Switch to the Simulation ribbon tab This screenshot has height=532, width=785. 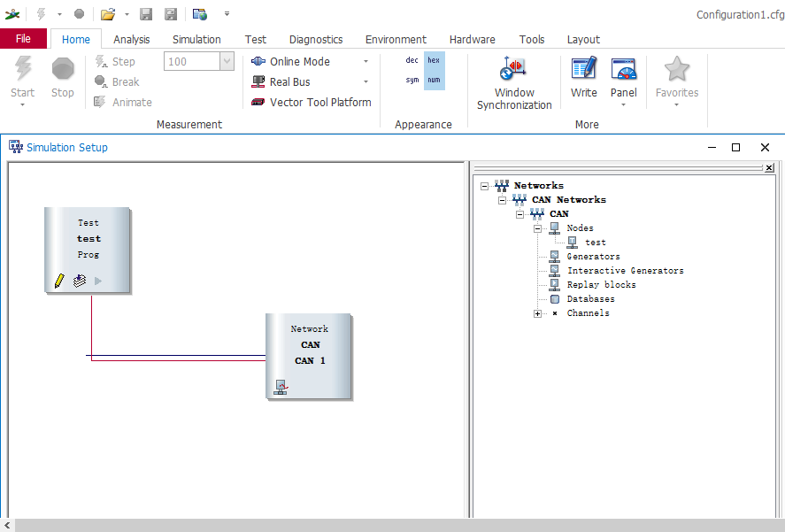tap(196, 39)
